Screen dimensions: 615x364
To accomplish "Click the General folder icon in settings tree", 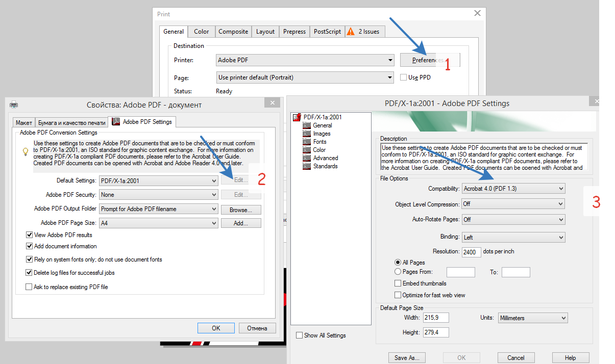I will (307, 125).
